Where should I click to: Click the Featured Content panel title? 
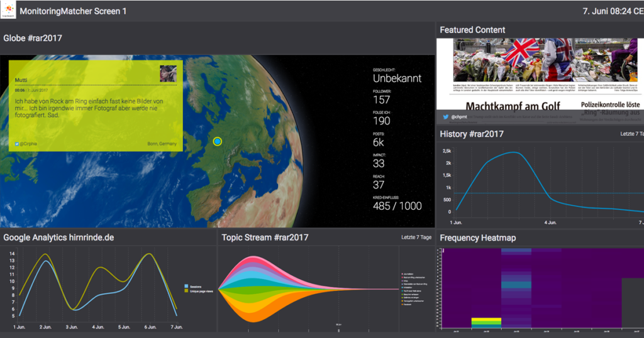(472, 30)
